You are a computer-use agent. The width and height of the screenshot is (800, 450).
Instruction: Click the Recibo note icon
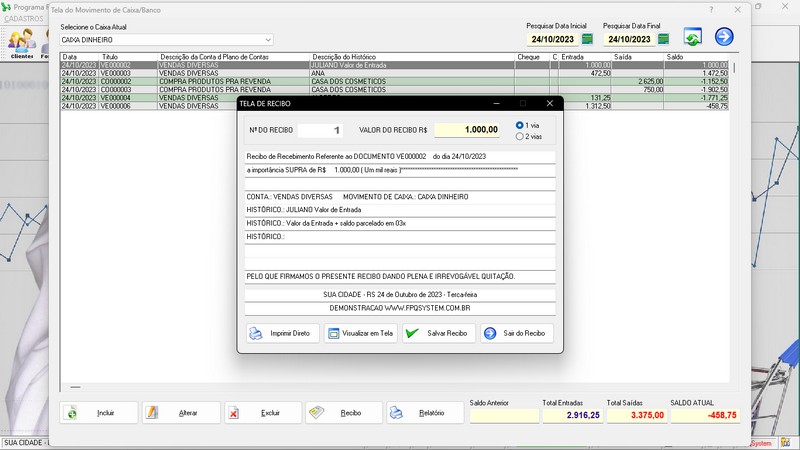point(316,412)
